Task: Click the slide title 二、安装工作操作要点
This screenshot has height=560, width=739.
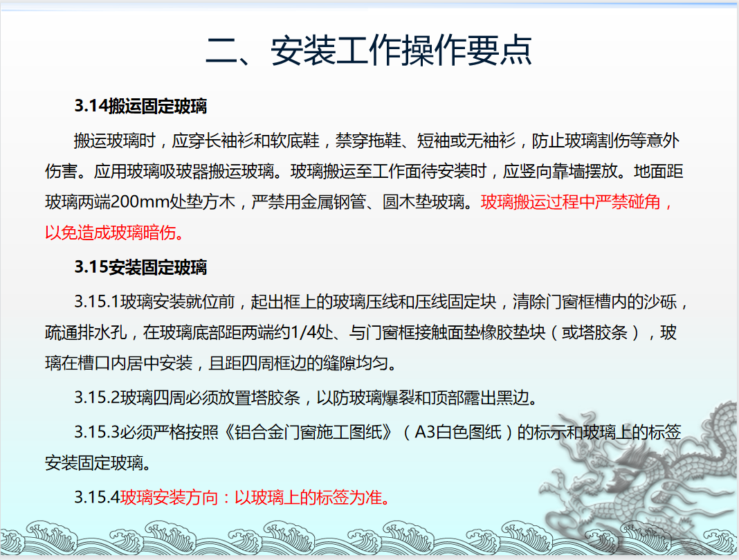Action: (369, 51)
